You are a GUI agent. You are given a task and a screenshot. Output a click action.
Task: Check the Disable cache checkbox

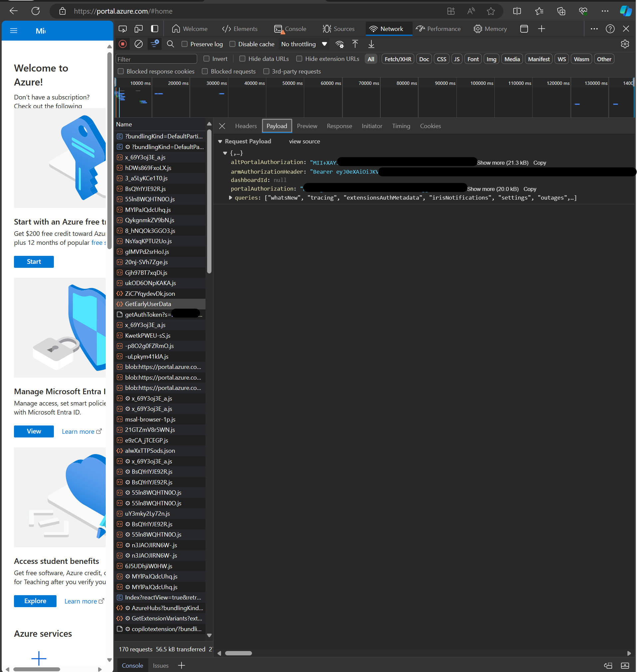(x=232, y=44)
